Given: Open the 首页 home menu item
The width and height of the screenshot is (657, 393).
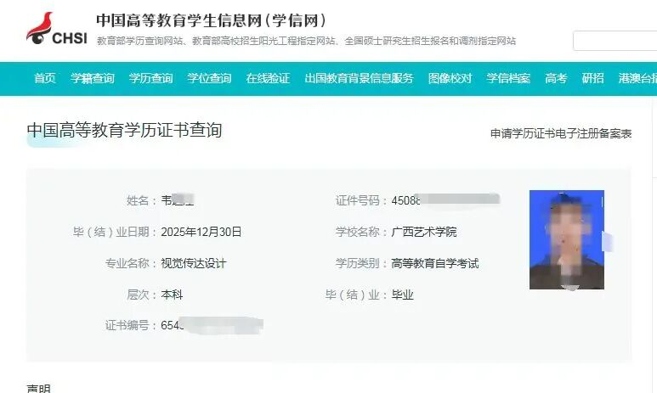Looking at the screenshot, I should coord(45,78).
